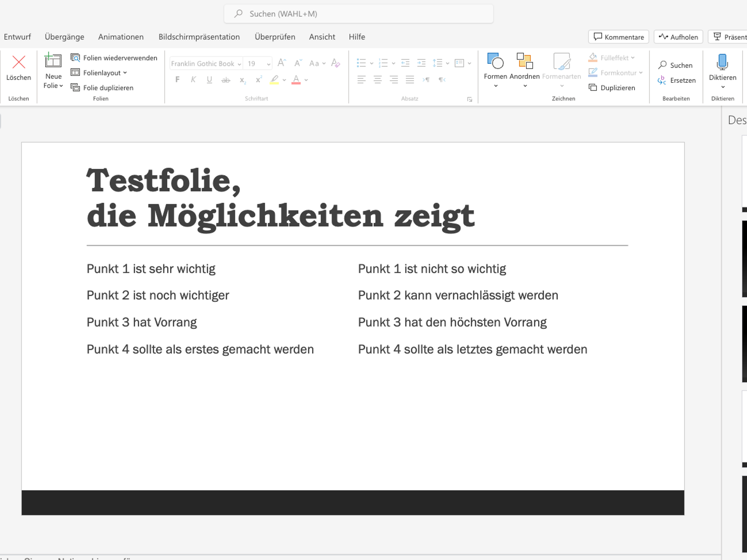
Task: Expand the Franklin Gothic Book font dropdown
Action: click(239, 64)
